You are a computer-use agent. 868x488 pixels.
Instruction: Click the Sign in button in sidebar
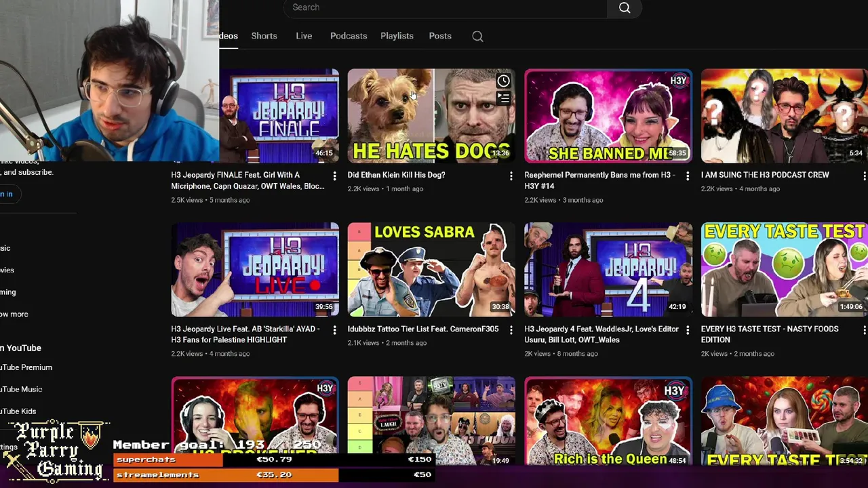9,194
